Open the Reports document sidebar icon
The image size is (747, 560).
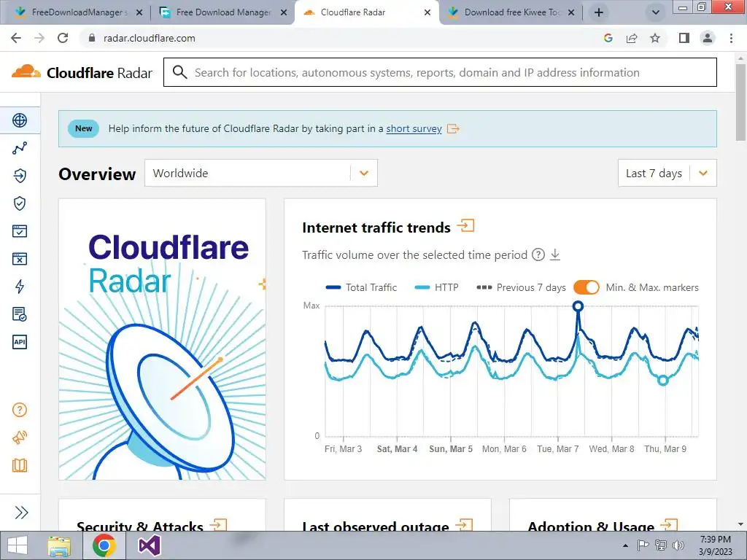coord(20,314)
